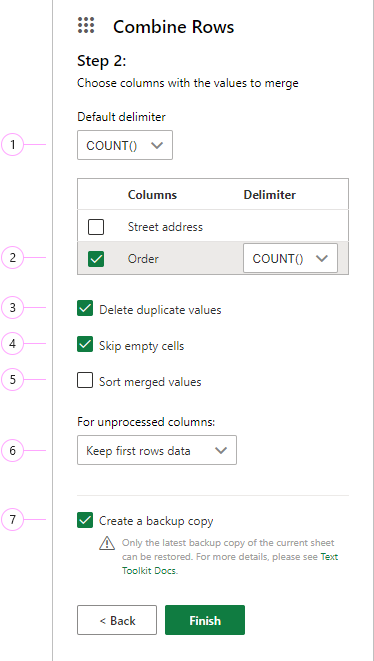374x661 pixels.
Task: Open the Default delimiter COUNT() dropdown
Action: pyautogui.click(x=125, y=145)
